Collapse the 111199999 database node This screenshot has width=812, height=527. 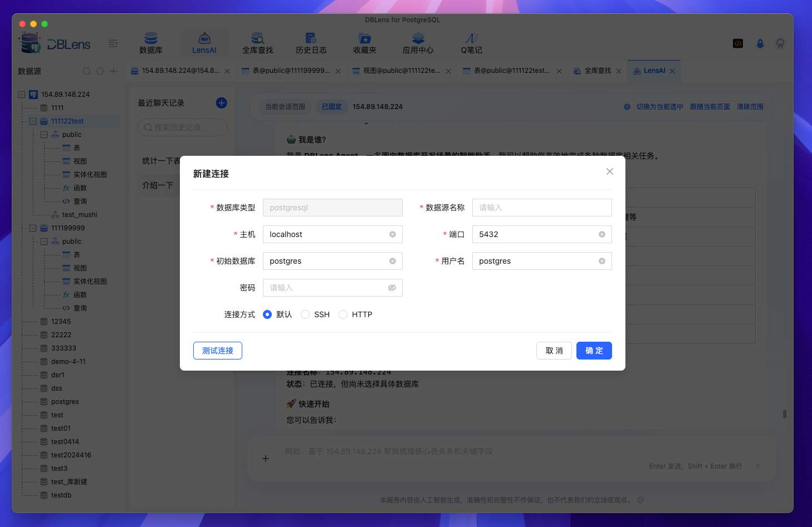point(33,228)
